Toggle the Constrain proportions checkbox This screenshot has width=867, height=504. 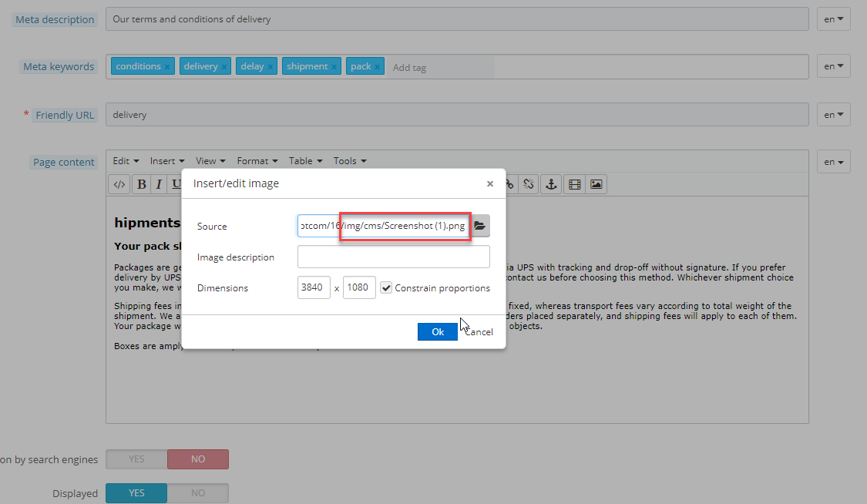386,288
